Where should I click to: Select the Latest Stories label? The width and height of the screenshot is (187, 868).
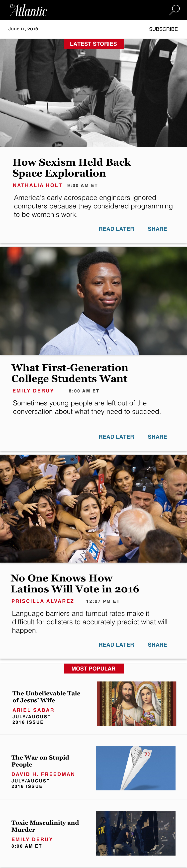tap(93, 44)
